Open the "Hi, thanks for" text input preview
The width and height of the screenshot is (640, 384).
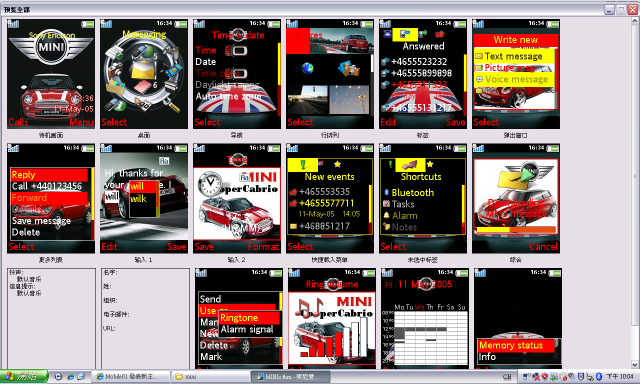pyautogui.click(x=144, y=198)
